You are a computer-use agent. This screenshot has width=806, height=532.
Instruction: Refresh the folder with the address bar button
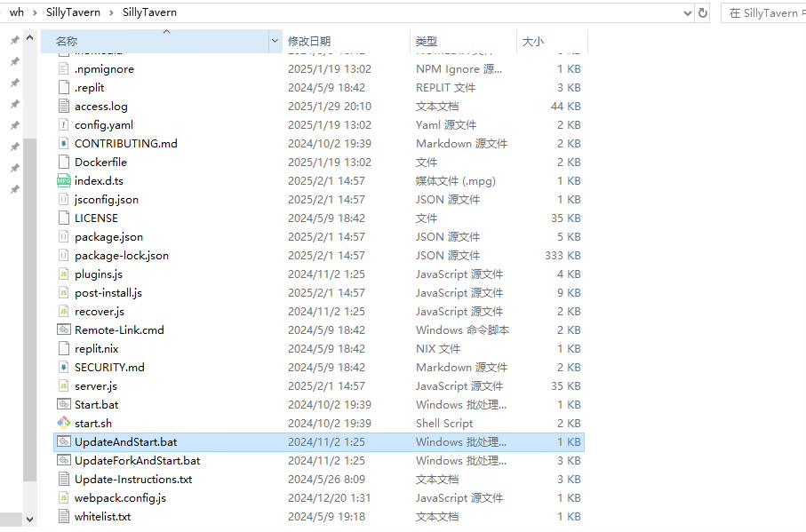click(703, 12)
